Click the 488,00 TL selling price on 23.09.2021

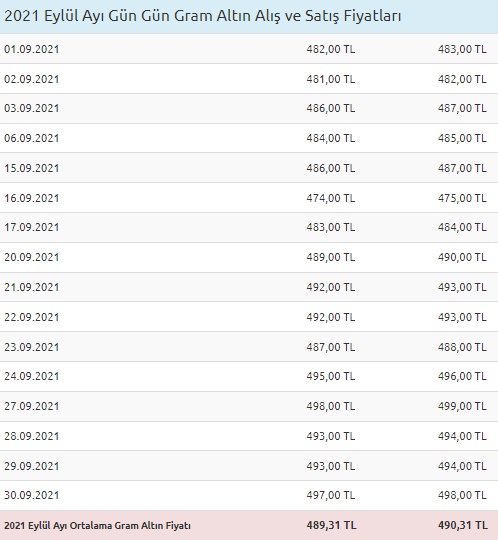[462, 347]
